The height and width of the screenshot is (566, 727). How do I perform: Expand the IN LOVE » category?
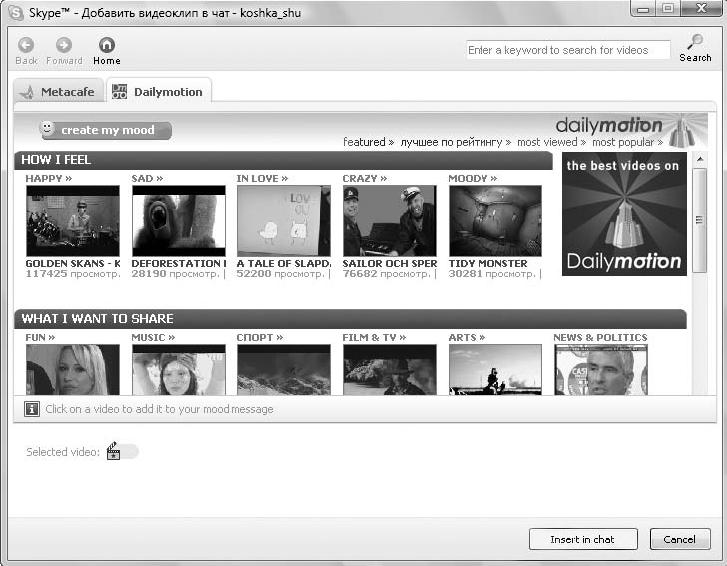262,179
